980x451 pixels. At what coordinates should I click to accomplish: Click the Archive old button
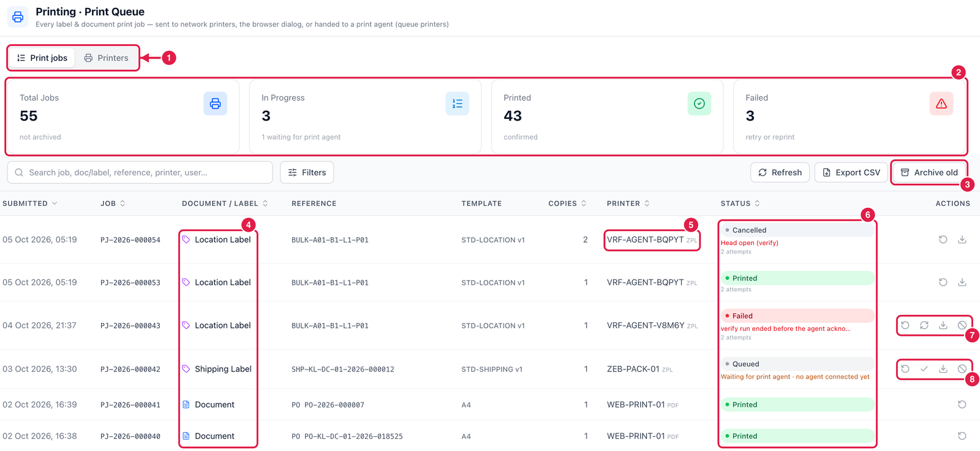(929, 173)
